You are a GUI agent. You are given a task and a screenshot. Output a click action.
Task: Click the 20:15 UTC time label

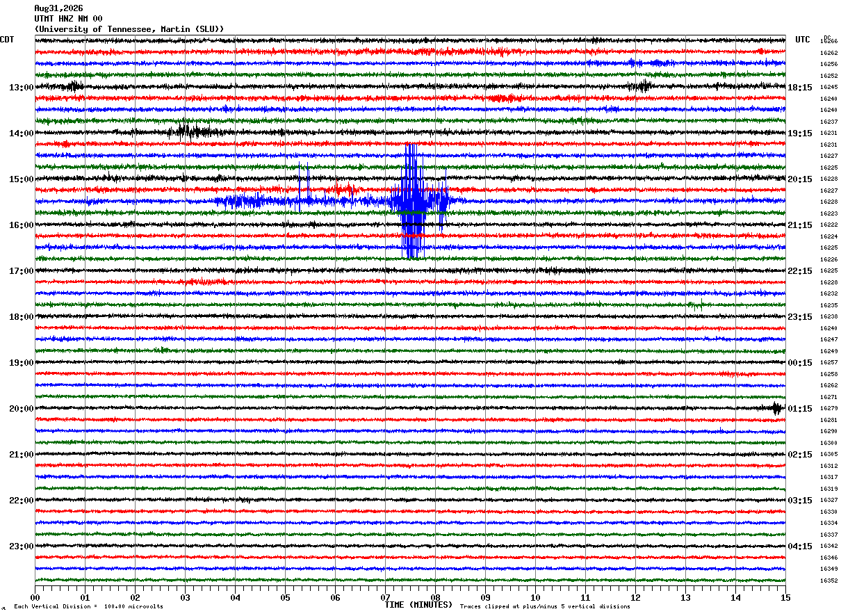801,179
